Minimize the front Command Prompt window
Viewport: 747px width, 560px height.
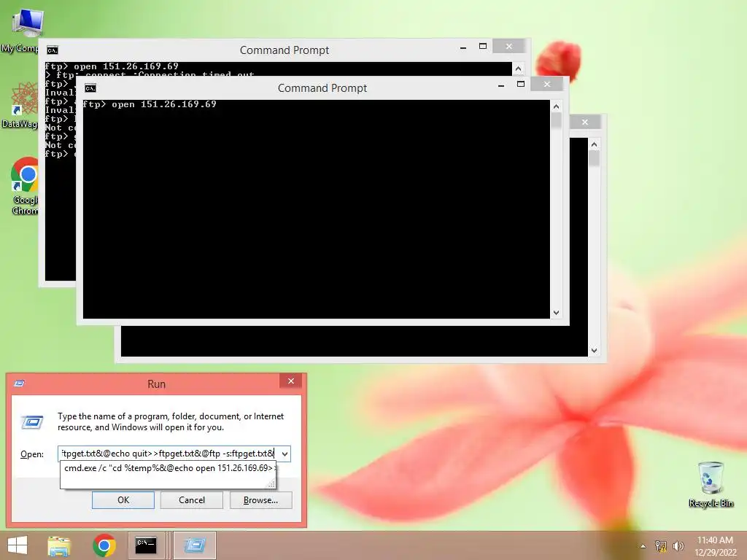point(500,85)
